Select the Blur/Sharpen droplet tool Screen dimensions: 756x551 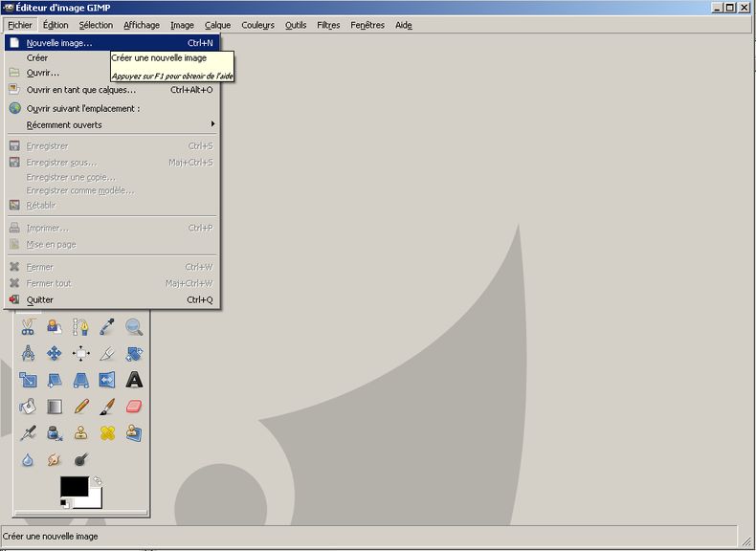pyautogui.click(x=28, y=459)
